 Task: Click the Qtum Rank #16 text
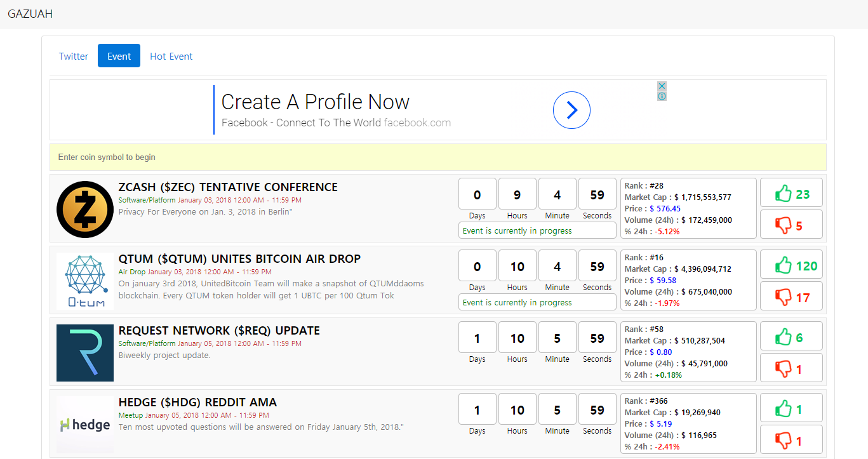point(644,258)
